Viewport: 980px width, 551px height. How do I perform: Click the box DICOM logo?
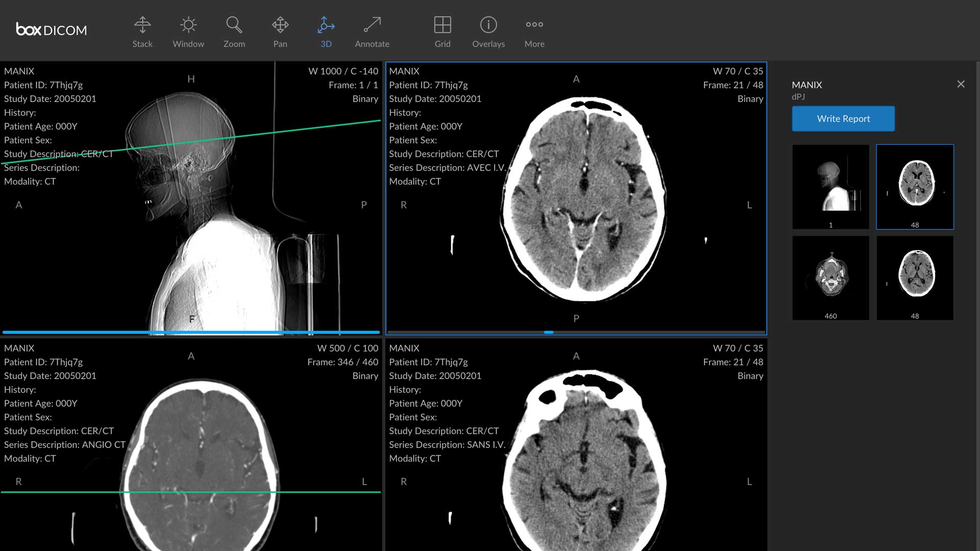click(52, 30)
